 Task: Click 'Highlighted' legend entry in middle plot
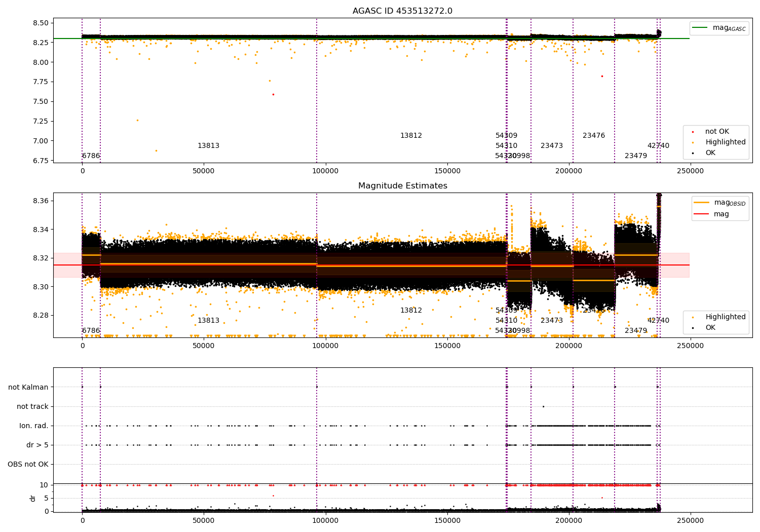click(x=718, y=317)
